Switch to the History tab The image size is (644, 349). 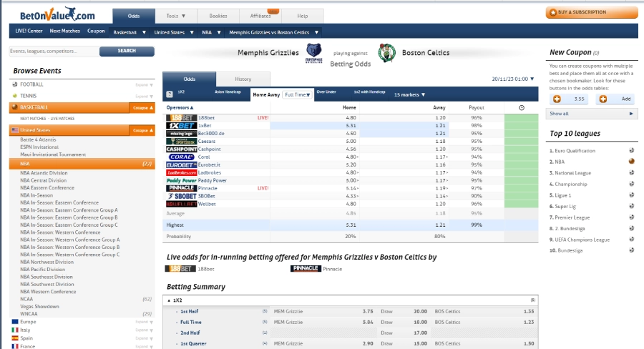click(243, 79)
